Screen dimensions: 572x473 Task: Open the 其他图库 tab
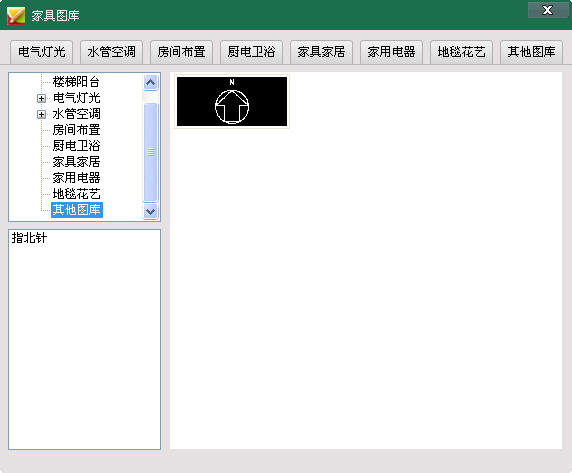[532, 52]
